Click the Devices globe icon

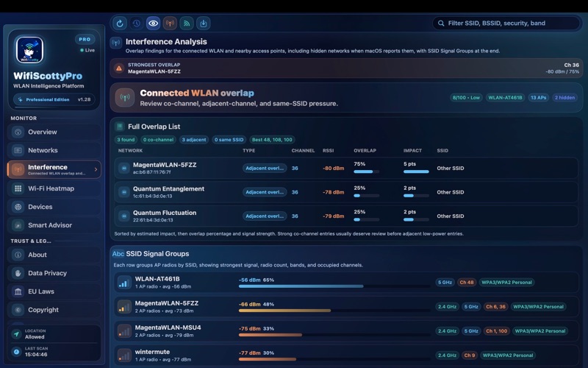tap(18, 207)
